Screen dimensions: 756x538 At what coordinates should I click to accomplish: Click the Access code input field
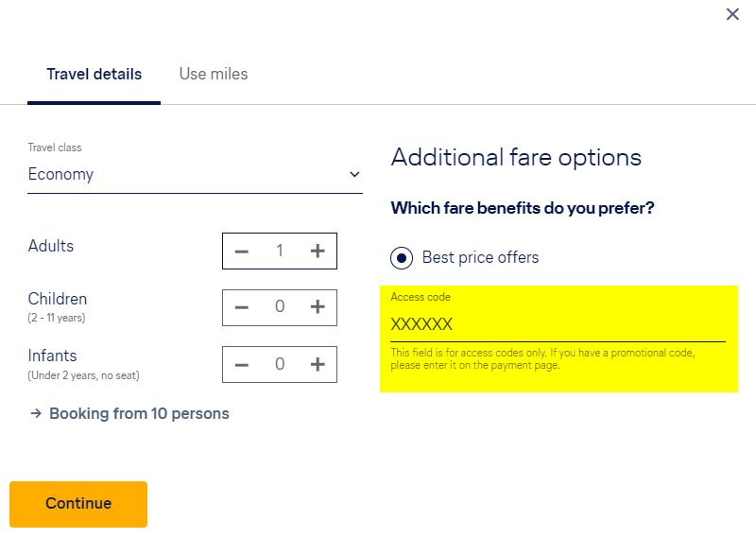click(558, 324)
